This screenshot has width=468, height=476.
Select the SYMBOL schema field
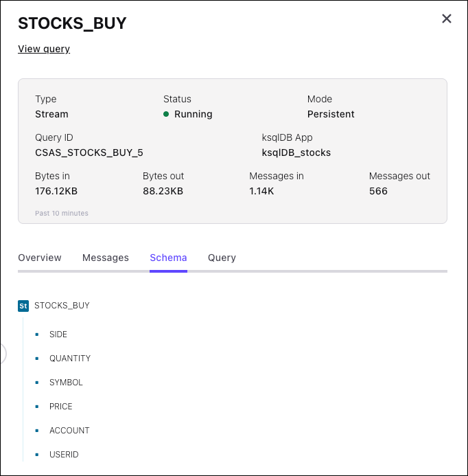click(66, 383)
